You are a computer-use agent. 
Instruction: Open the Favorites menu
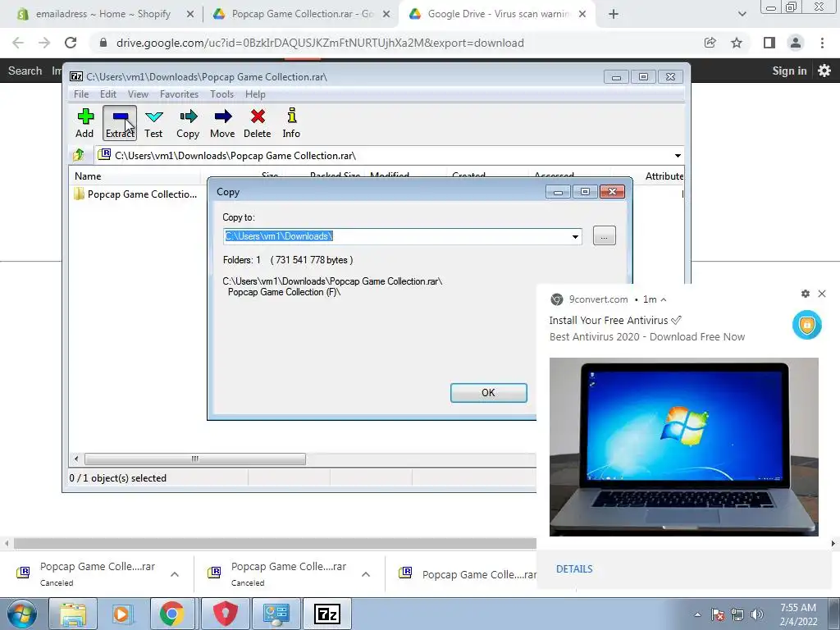coord(179,94)
